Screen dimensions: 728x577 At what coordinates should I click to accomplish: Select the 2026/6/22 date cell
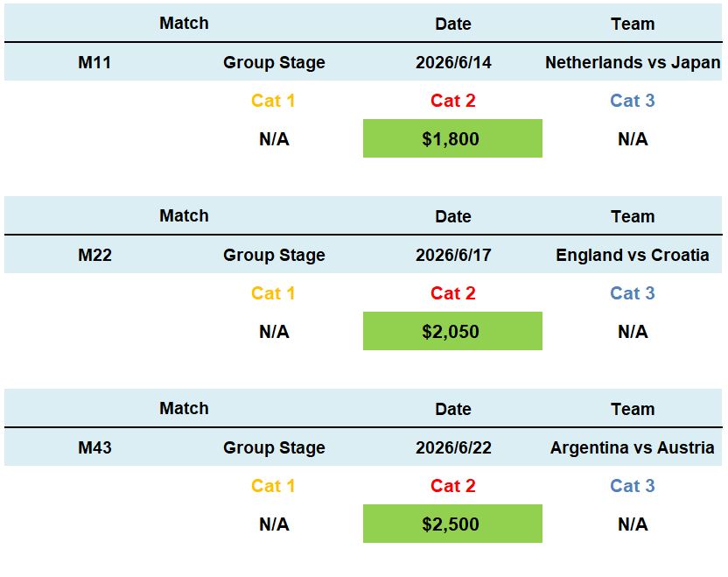453,448
